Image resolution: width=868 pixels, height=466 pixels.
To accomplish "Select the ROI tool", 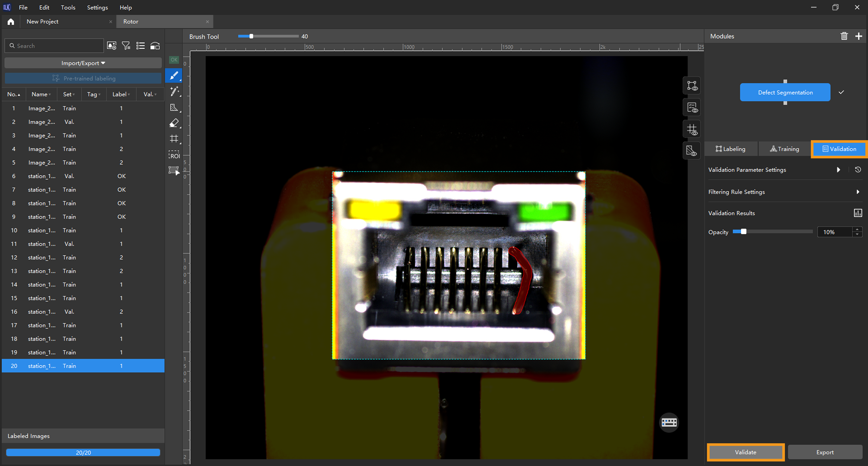I will point(174,155).
